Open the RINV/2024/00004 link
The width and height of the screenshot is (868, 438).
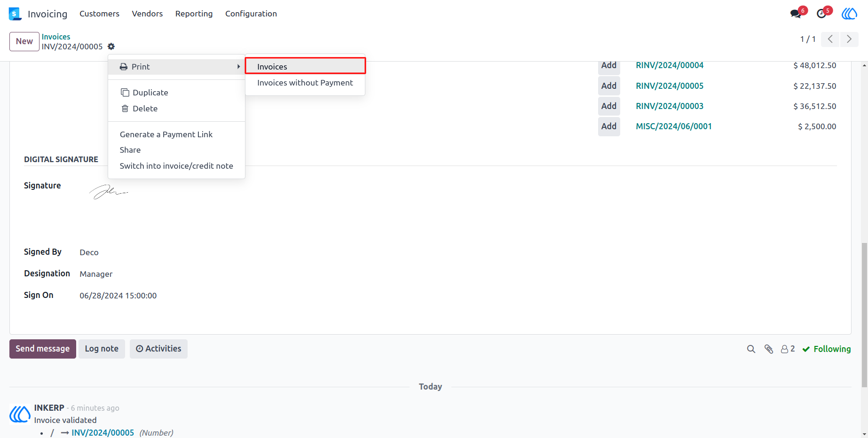point(670,65)
